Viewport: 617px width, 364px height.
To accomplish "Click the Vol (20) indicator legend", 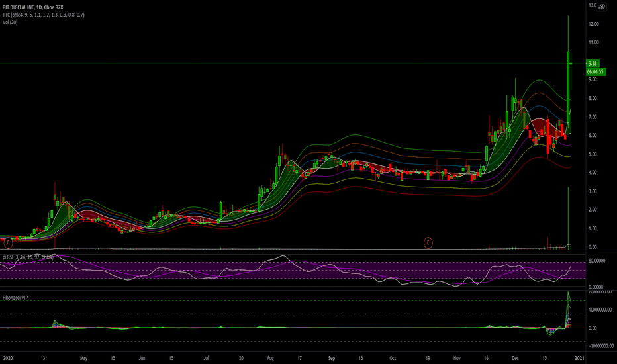I will click(10, 22).
